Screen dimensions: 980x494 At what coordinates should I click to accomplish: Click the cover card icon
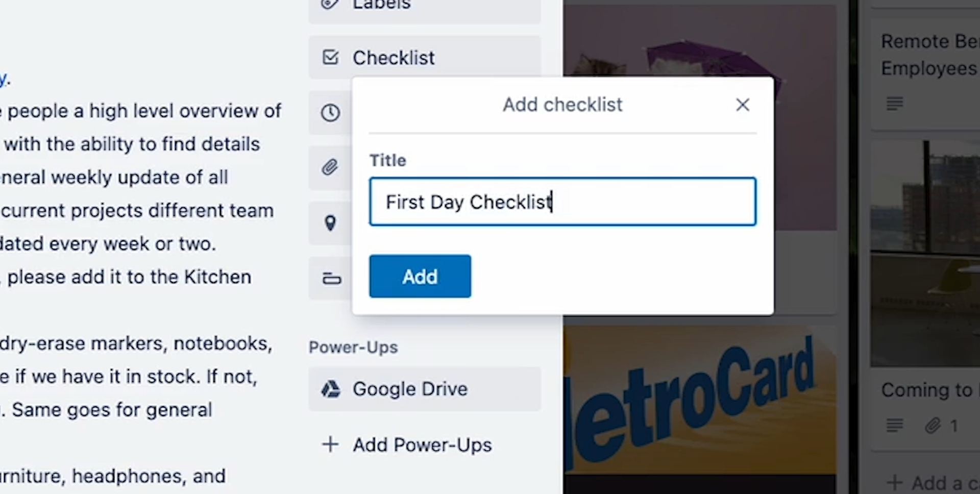[x=332, y=279]
